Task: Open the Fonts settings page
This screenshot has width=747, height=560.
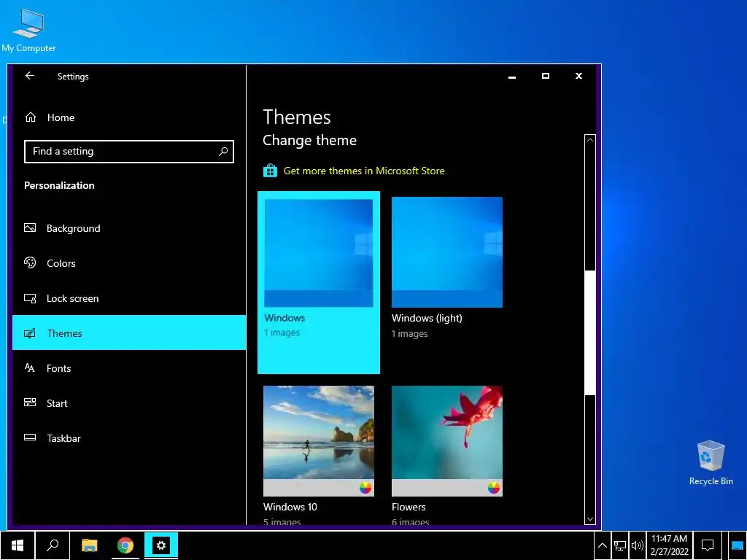Action: [x=128, y=368]
